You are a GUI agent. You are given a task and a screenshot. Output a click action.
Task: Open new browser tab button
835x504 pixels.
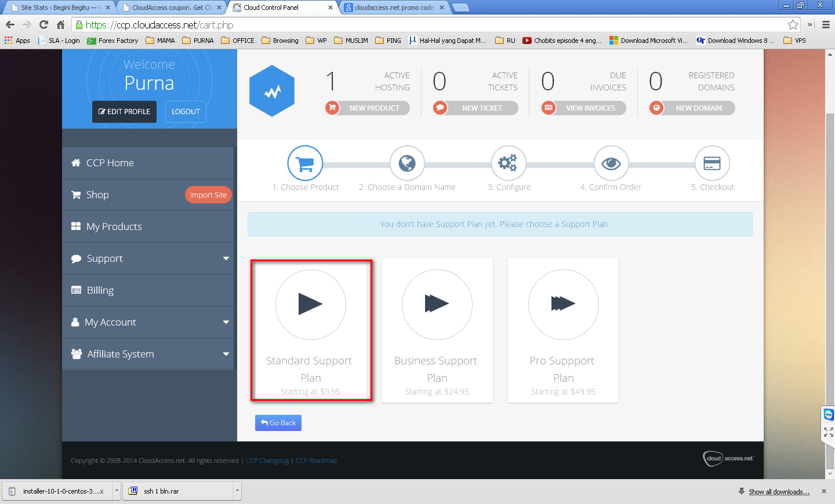pos(460,8)
